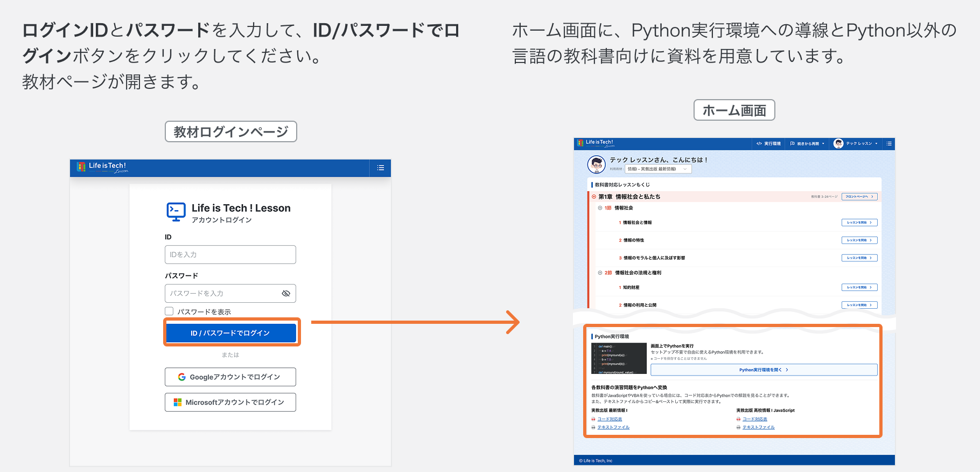Screen dimensions: 980x472
Task: Collapse 2節 情報社会の法規と権利 section
Action: [600, 273]
